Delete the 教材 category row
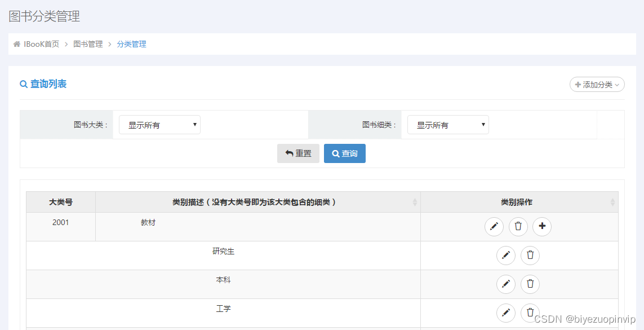Image resolution: width=644 pixels, height=330 pixels. pos(518,227)
